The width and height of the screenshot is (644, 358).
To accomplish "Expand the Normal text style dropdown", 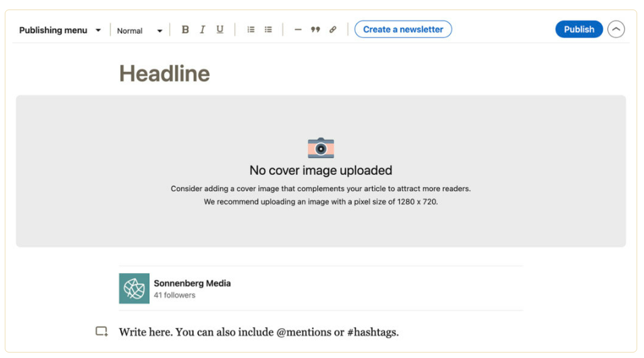I will click(139, 31).
